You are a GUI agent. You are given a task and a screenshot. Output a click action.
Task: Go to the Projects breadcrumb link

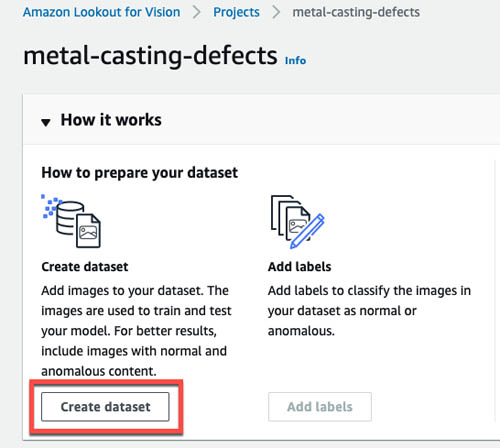(236, 12)
